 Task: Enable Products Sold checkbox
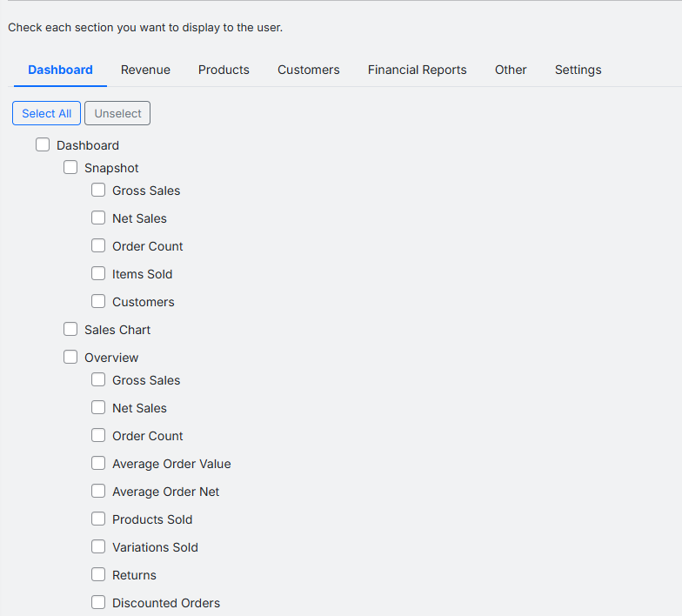[x=98, y=519]
